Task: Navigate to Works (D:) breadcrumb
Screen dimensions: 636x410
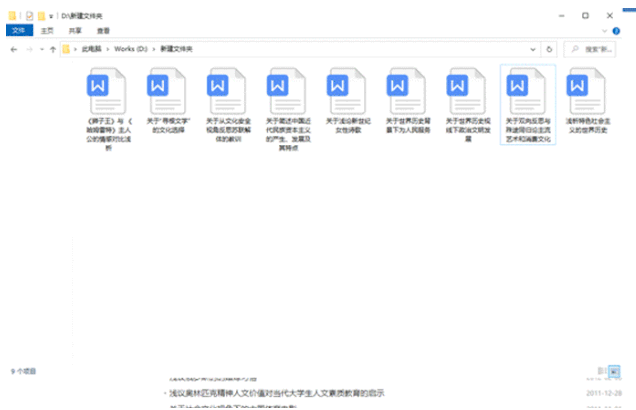Action: (x=131, y=49)
